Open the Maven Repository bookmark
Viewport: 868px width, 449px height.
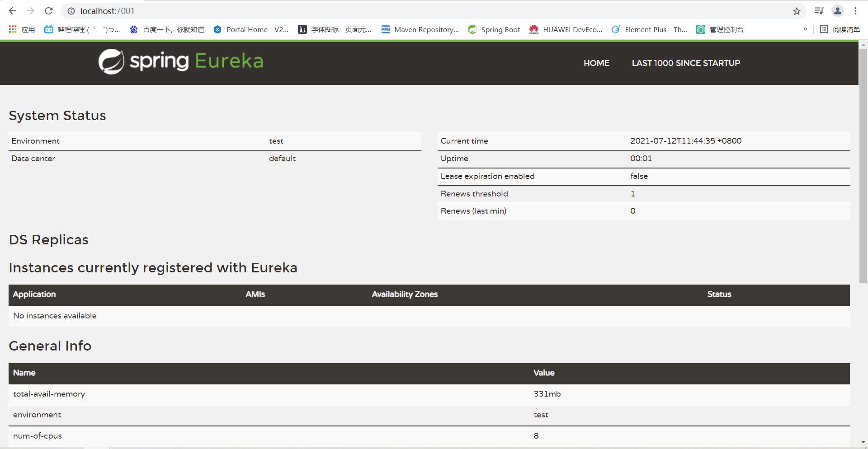tap(420, 29)
